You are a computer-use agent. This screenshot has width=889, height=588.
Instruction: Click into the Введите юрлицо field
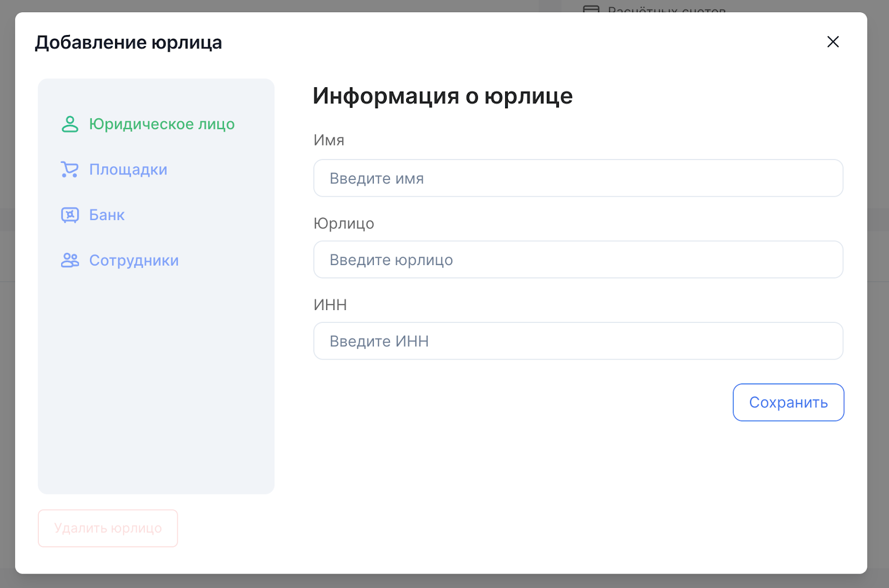tap(578, 260)
